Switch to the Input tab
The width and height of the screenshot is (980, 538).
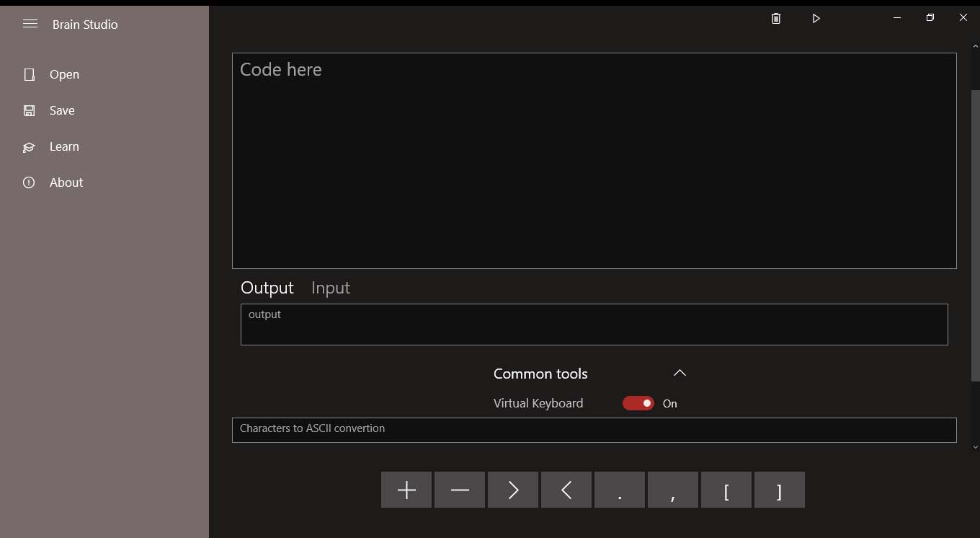[x=331, y=288]
